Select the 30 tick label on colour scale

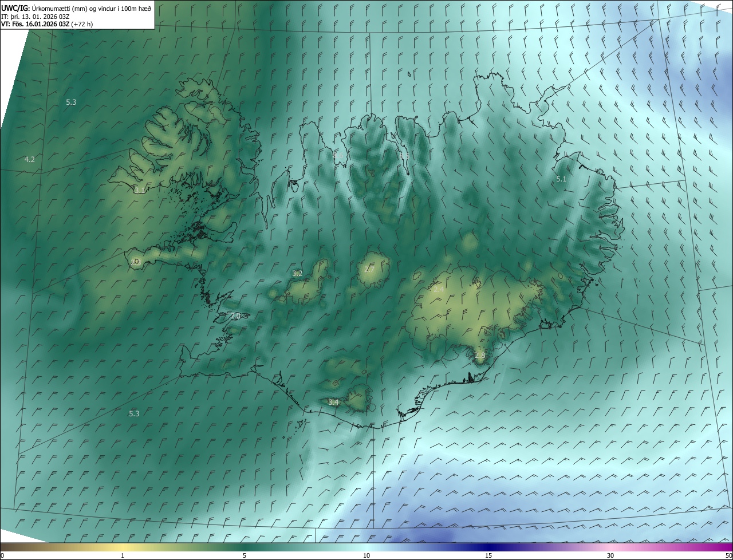[610, 555]
